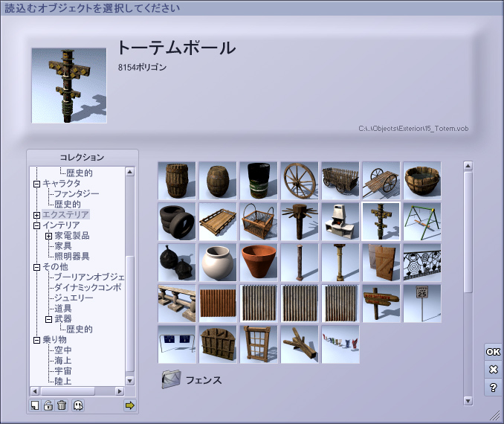The height and width of the screenshot is (424, 504).
Task: Select the clothesline laundry thumbnail
Action: (340, 344)
